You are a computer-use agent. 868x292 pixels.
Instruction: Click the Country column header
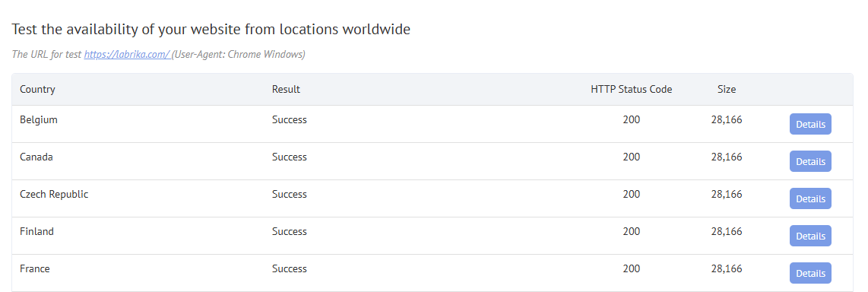(38, 89)
